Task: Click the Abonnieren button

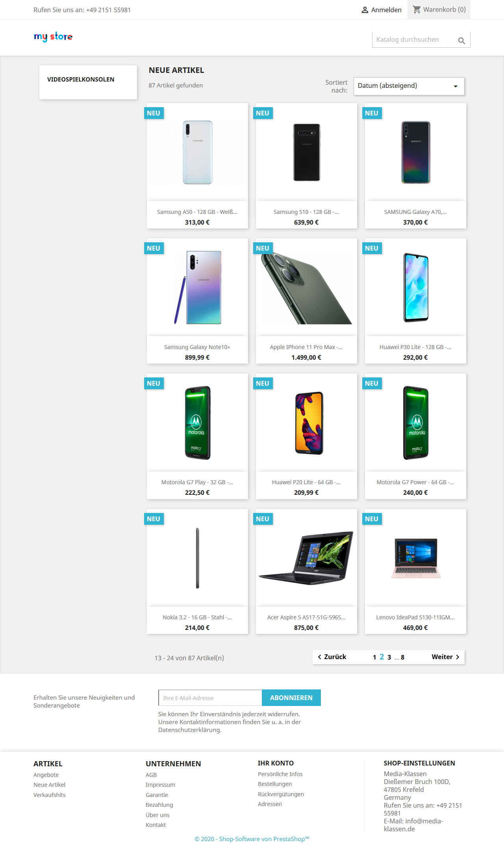Action: (291, 698)
